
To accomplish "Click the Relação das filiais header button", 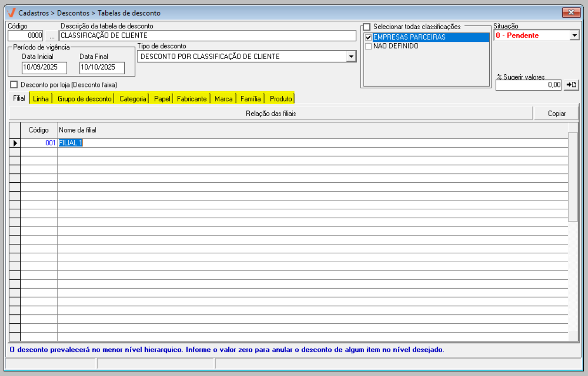I will (271, 113).
